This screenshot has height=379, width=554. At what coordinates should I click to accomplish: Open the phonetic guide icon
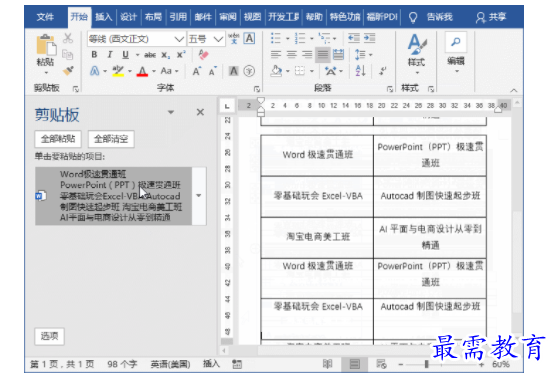[234, 39]
